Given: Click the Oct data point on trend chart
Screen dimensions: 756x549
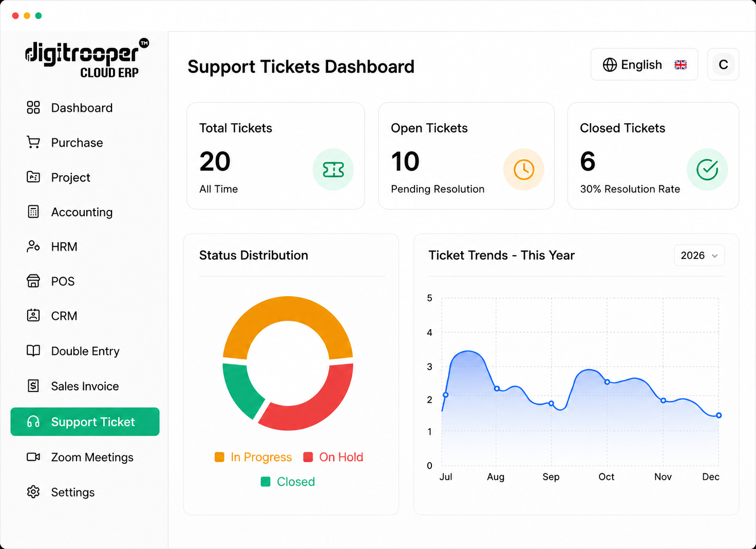Looking at the screenshot, I should (607, 382).
